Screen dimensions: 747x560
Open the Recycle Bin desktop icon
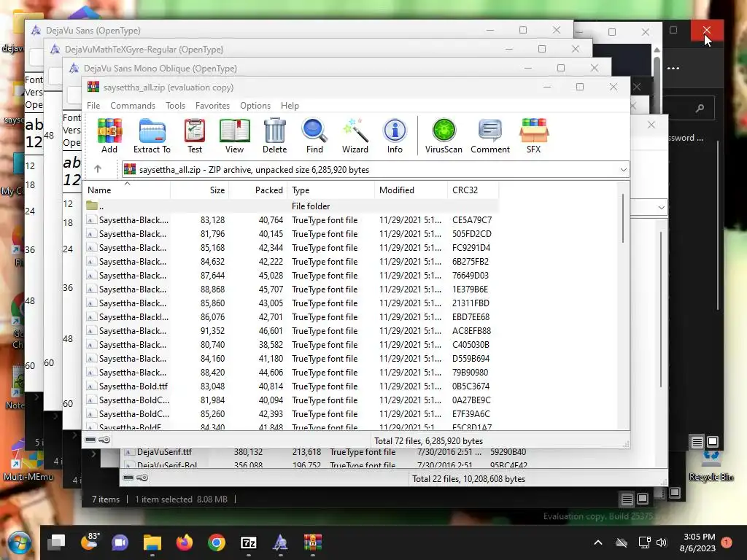click(x=711, y=467)
